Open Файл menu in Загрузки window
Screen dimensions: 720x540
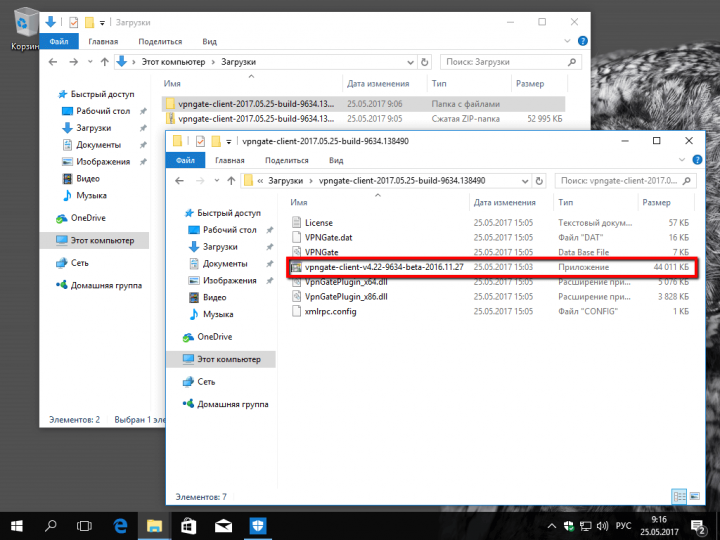point(59,41)
